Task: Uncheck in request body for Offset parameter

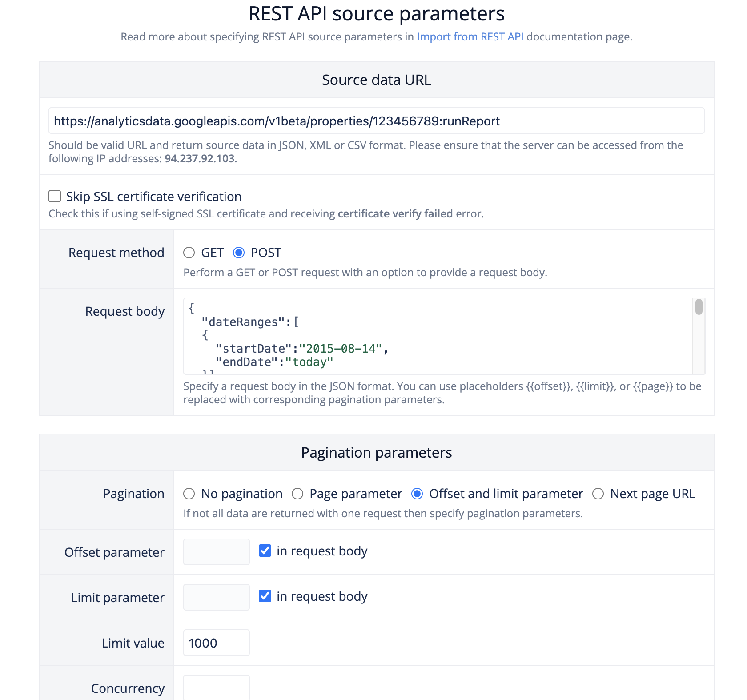Action: coord(265,551)
